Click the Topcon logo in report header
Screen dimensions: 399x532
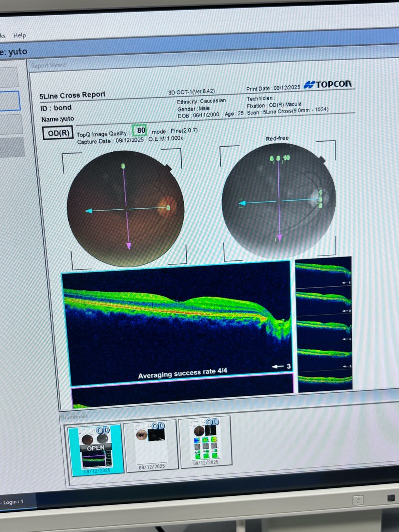point(328,84)
